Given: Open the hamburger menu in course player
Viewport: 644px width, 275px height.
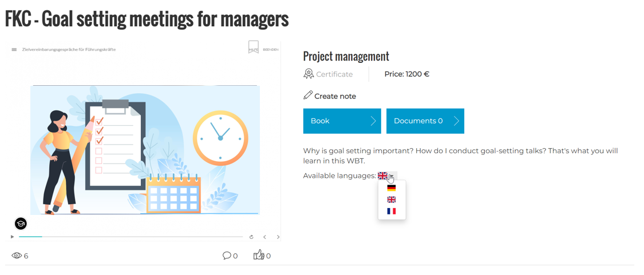Looking at the screenshot, I should click(14, 50).
